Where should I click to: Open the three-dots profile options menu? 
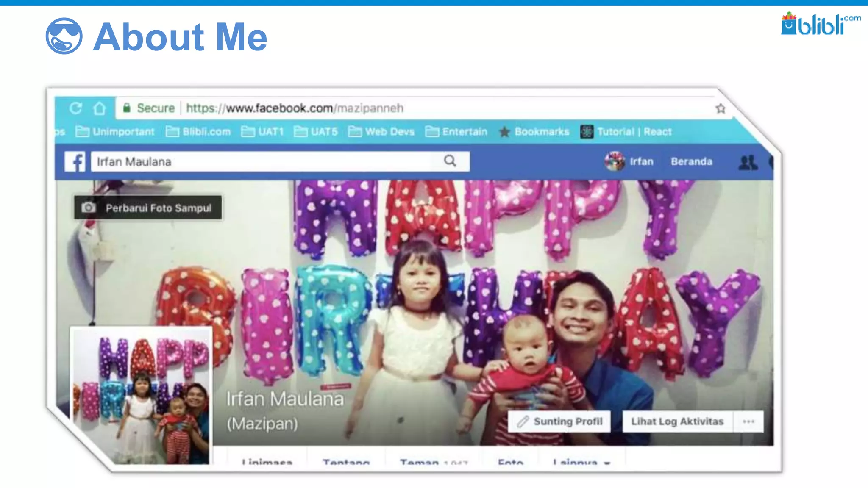pyautogui.click(x=748, y=421)
